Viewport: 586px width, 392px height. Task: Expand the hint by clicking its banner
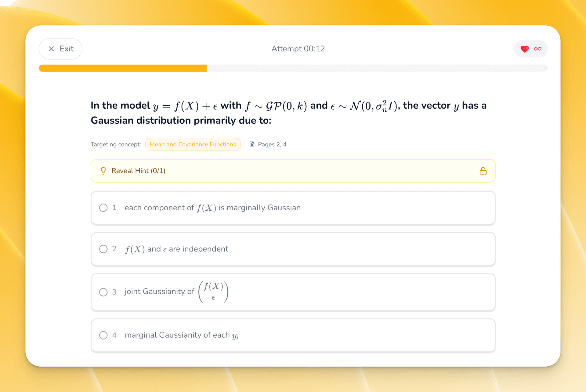(x=293, y=171)
